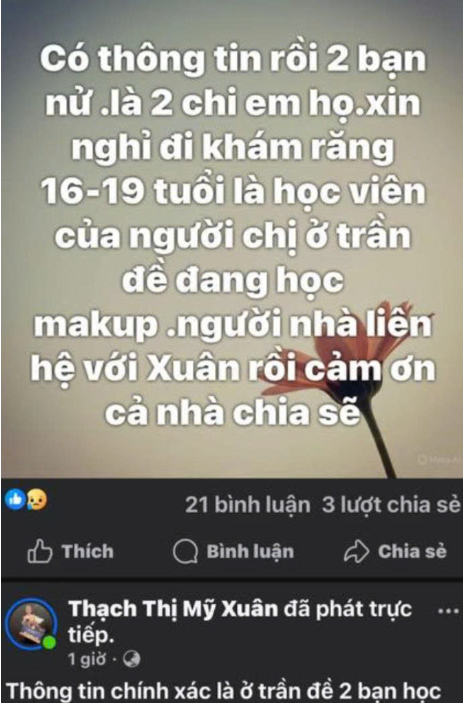
Task: Tap the Bình luận speech bubble icon
Action: click(185, 551)
